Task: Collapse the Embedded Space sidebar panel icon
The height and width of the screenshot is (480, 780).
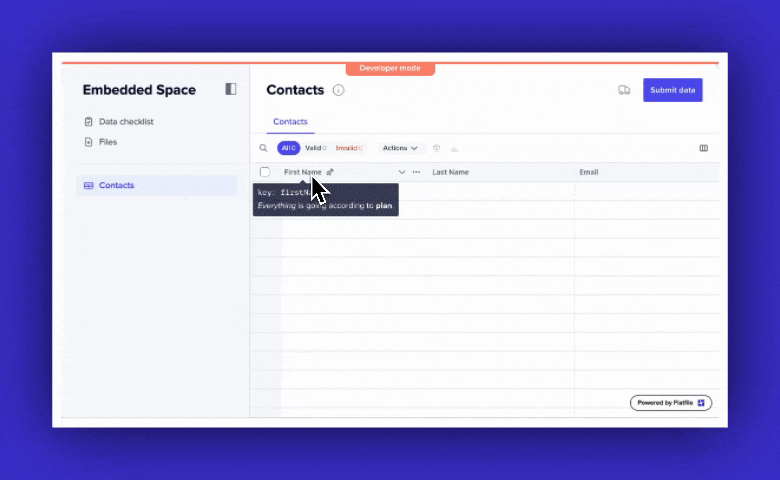Action: tap(230, 89)
